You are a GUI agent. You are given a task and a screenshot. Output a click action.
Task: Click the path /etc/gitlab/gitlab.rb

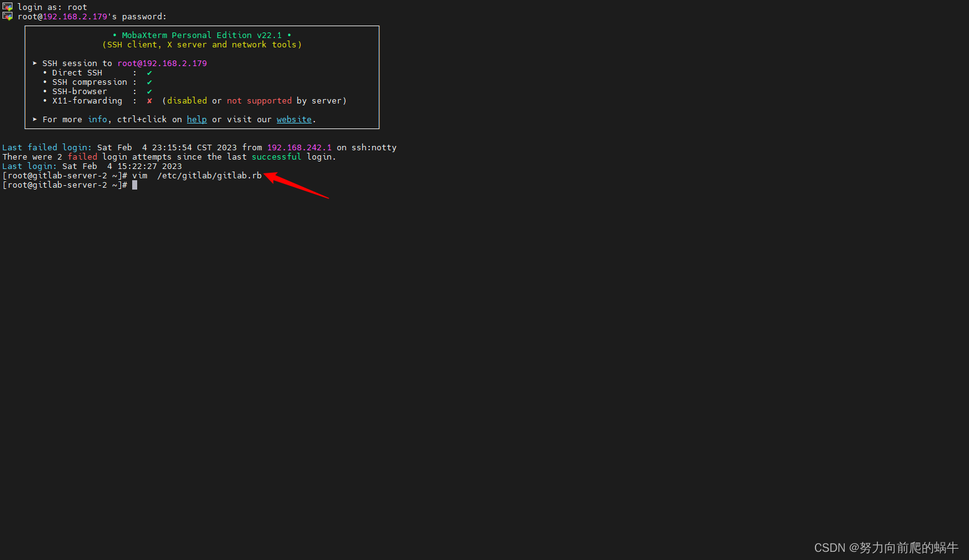(x=210, y=176)
